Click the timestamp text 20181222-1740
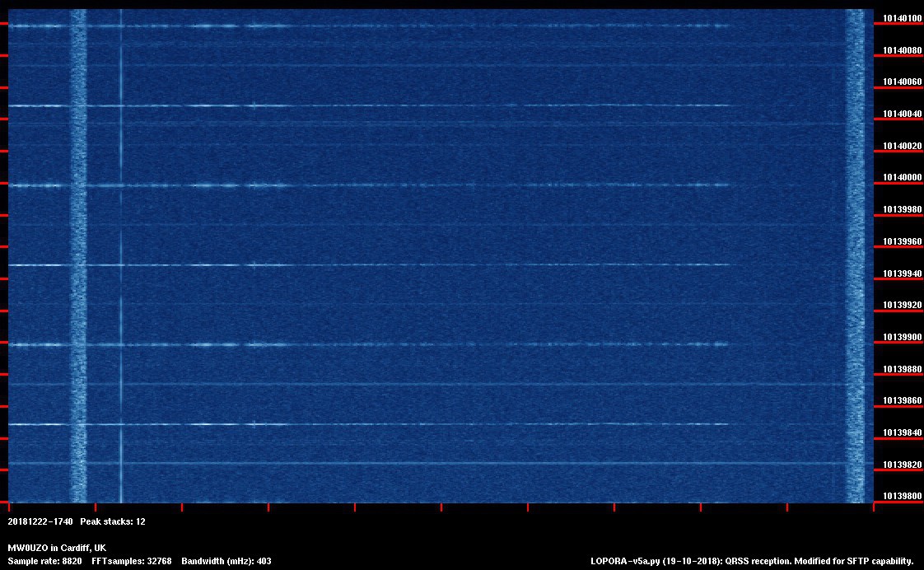924x570 pixels. pos(40,521)
